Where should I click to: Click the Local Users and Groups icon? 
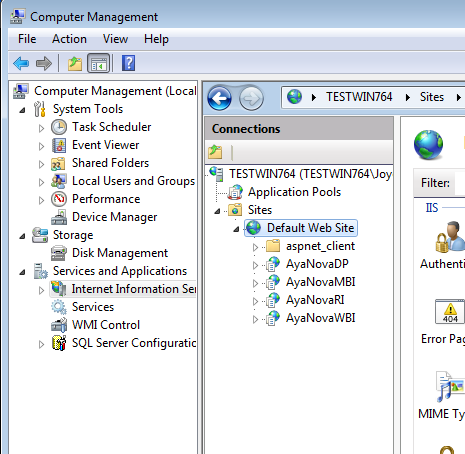pyautogui.click(x=59, y=181)
